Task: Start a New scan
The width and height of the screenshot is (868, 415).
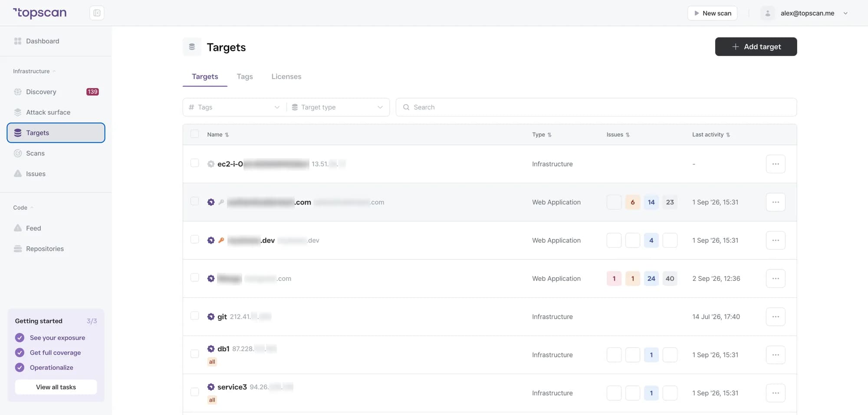Action: pyautogui.click(x=712, y=13)
